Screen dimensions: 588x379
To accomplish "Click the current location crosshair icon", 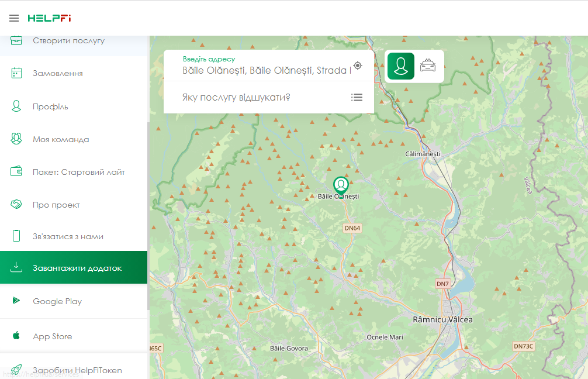I will 358,66.
